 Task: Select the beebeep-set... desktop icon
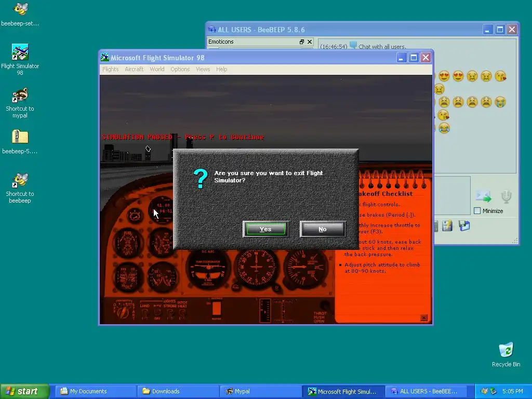(x=20, y=14)
